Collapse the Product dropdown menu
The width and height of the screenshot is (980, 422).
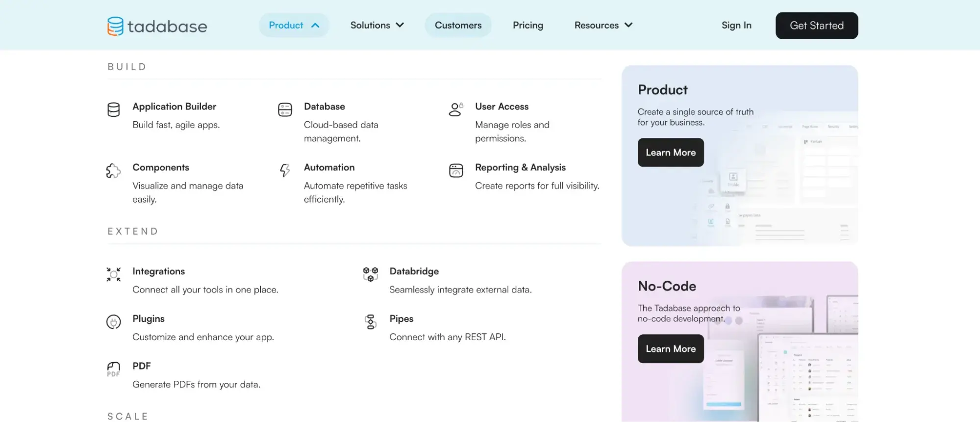click(x=294, y=26)
